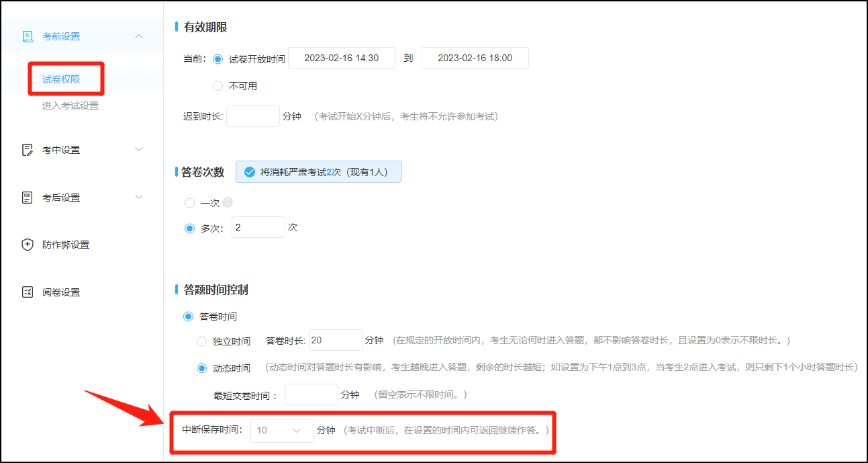Open the 中断保存时间 dropdown

(x=282, y=430)
